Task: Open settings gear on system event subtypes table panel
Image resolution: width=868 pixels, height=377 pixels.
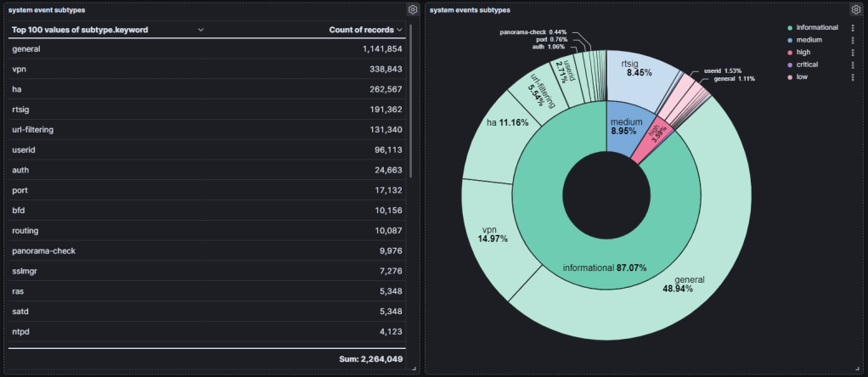Action: [412, 9]
